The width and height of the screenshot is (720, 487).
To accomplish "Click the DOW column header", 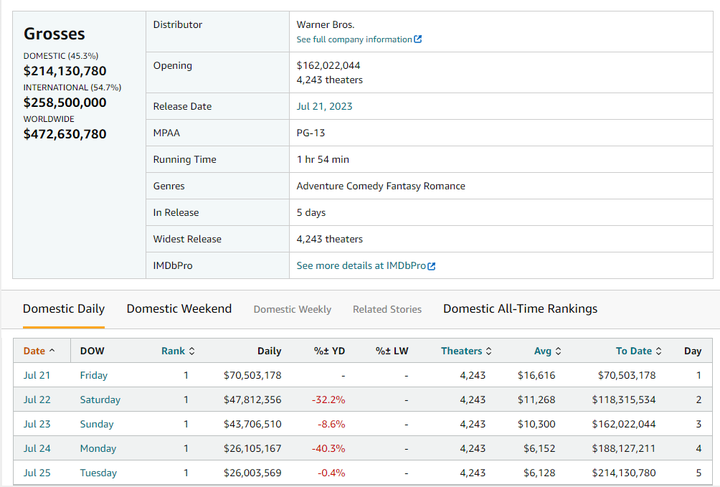I will point(92,351).
